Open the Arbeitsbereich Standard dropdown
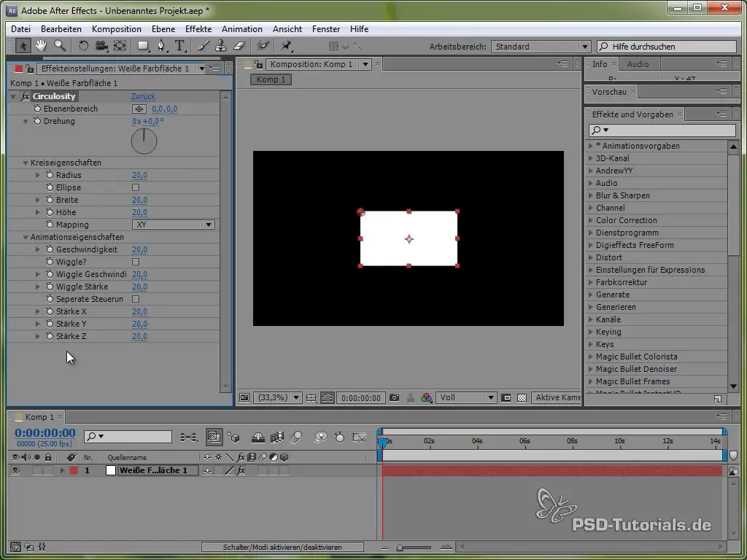The width and height of the screenshot is (747, 560). [x=541, y=47]
